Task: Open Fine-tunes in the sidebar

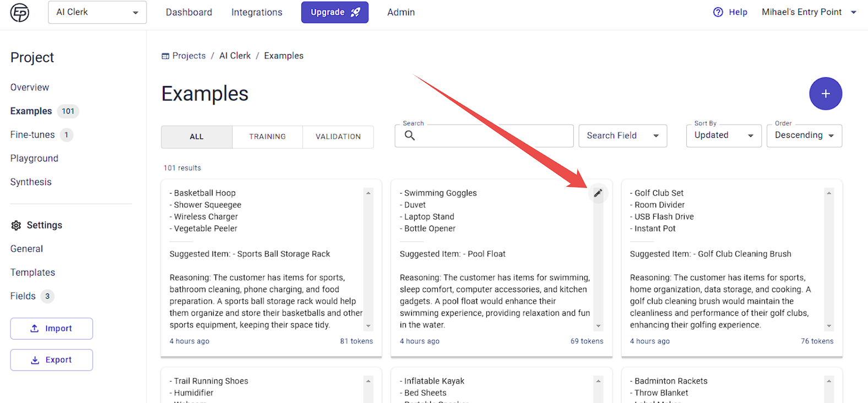Action: pyautogui.click(x=32, y=135)
